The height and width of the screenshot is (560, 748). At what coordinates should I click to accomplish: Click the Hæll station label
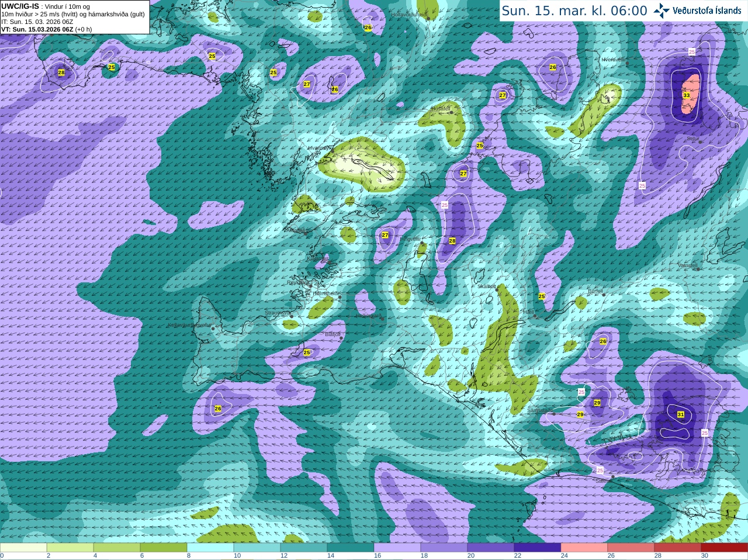(528, 312)
